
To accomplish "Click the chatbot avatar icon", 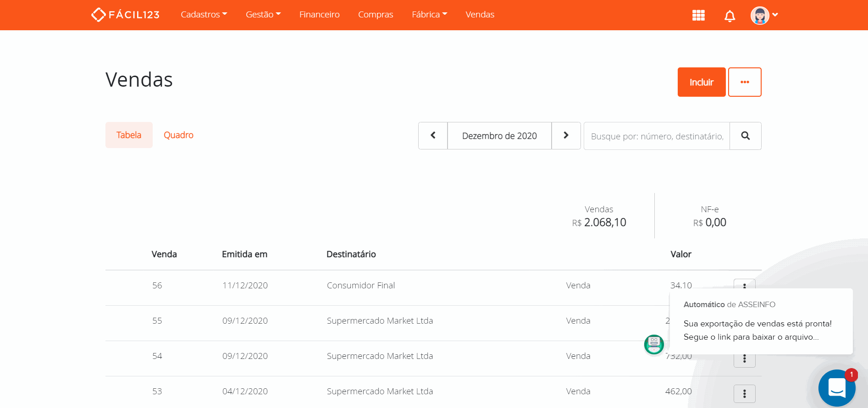I will (654, 344).
